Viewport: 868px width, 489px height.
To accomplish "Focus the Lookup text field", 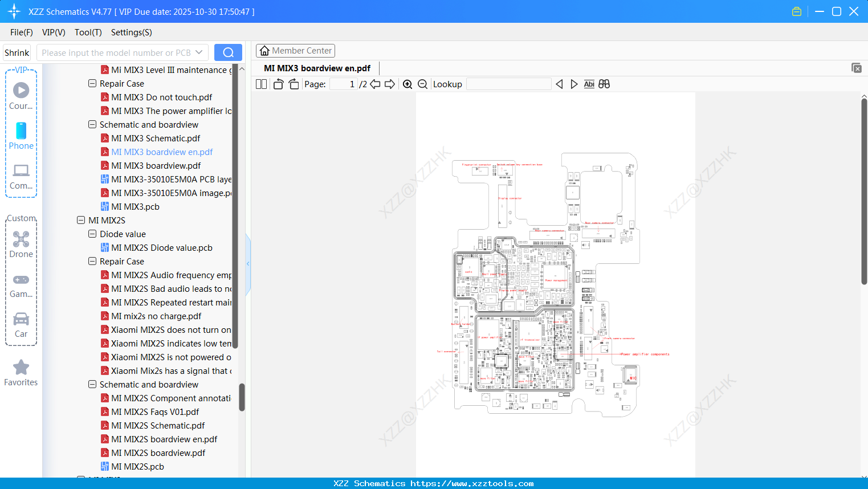I will pyautogui.click(x=509, y=84).
